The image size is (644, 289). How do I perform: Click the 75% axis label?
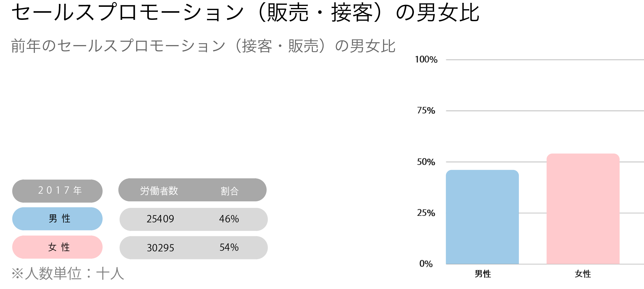point(426,111)
